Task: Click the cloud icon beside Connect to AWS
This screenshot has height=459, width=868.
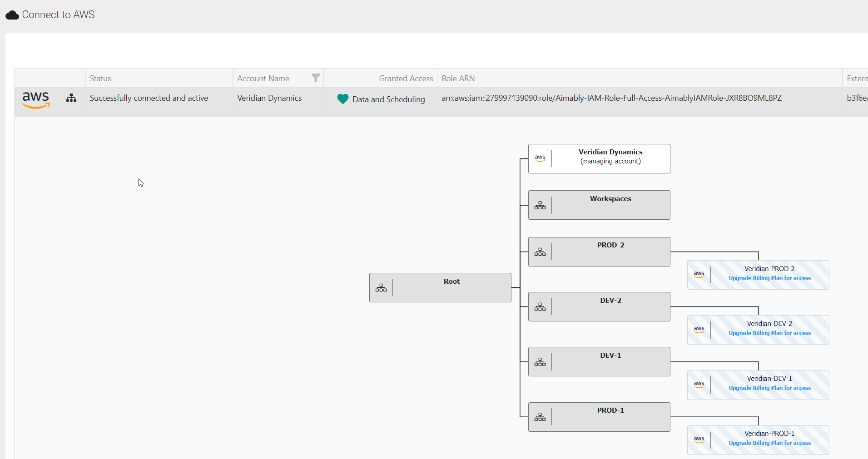Action: coord(12,15)
